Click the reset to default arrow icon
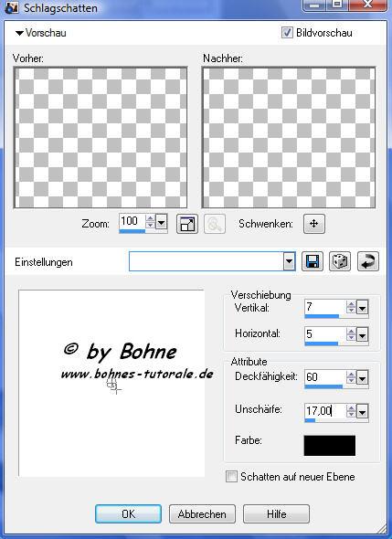The image size is (392, 539). point(368,261)
